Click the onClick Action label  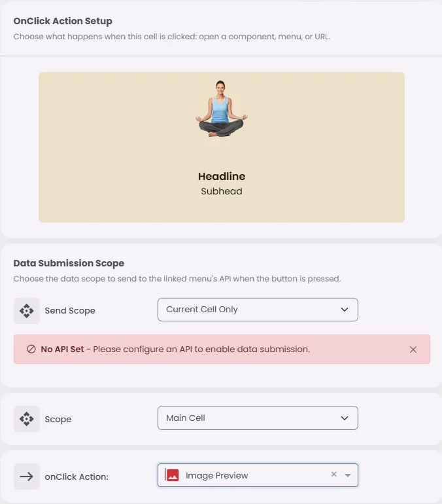tap(76, 477)
